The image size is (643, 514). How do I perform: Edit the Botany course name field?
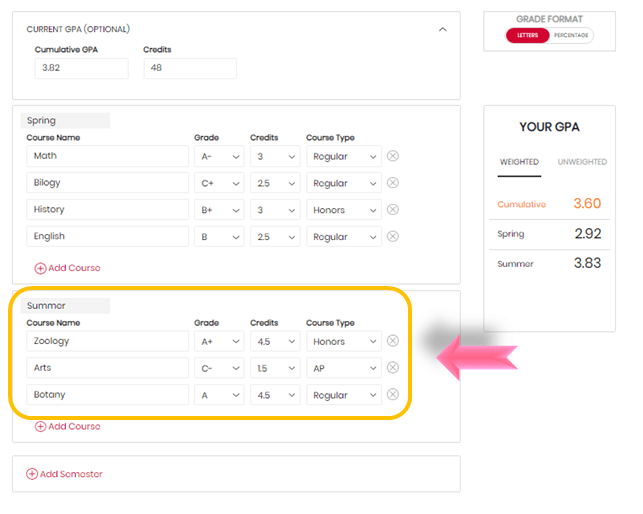[107, 395]
